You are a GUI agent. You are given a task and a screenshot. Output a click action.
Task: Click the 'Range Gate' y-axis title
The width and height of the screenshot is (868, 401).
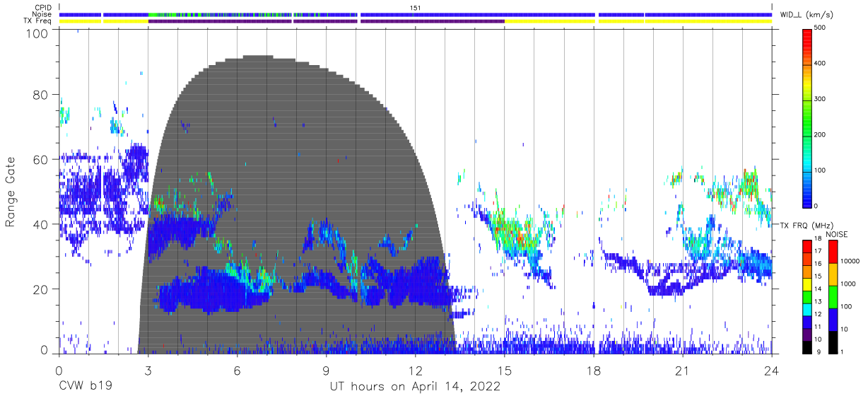pos(11,190)
